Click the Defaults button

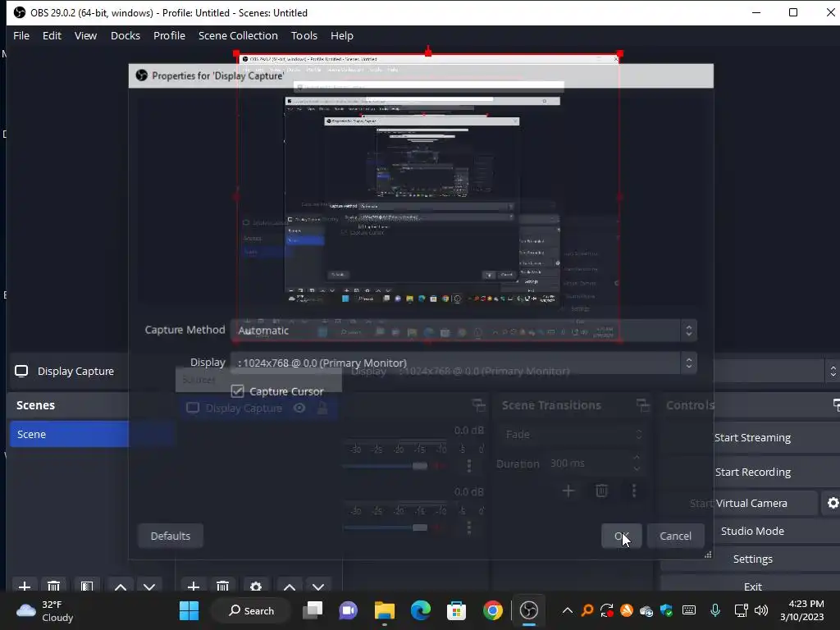tap(171, 536)
